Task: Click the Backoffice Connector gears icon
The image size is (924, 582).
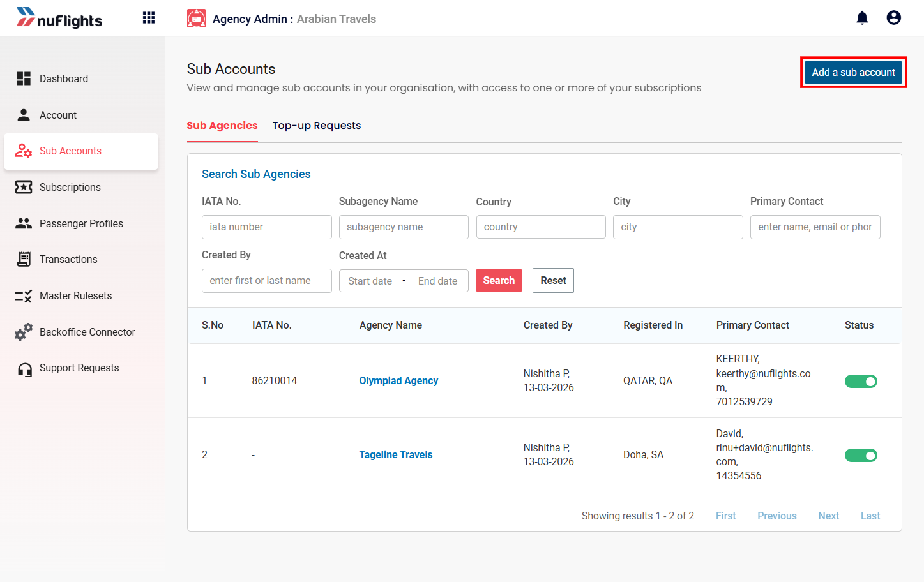Action: coord(24,332)
